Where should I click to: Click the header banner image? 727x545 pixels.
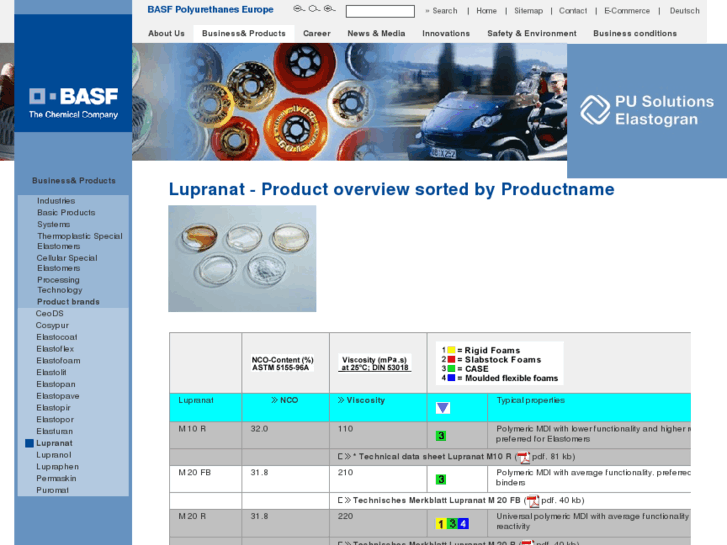(349, 102)
